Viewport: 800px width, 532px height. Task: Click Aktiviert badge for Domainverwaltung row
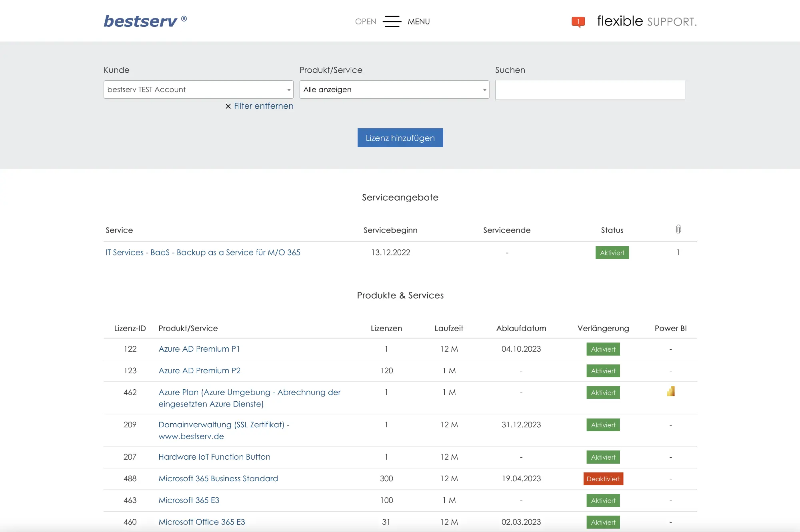(603, 425)
